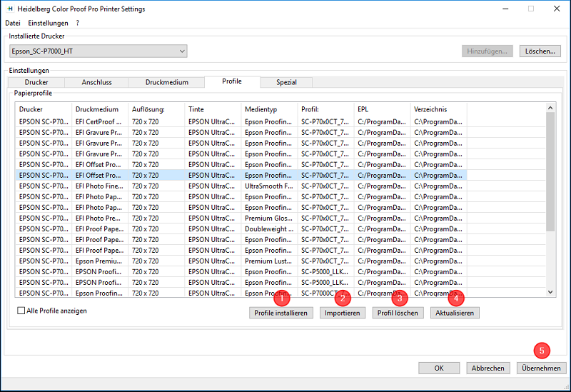Click the EPL column header

pos(382,109)
